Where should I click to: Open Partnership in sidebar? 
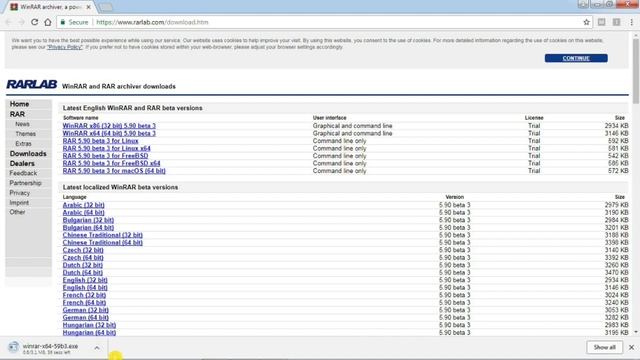tap(25, 183)
